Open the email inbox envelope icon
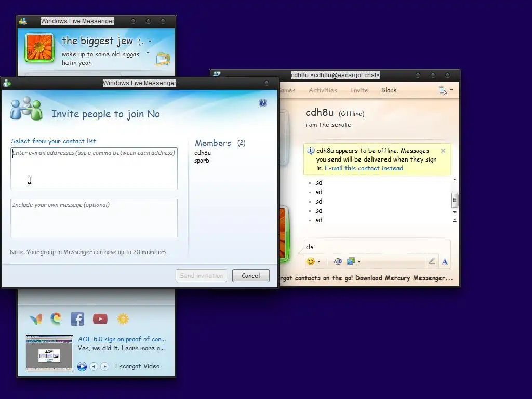 pos(163,59)
